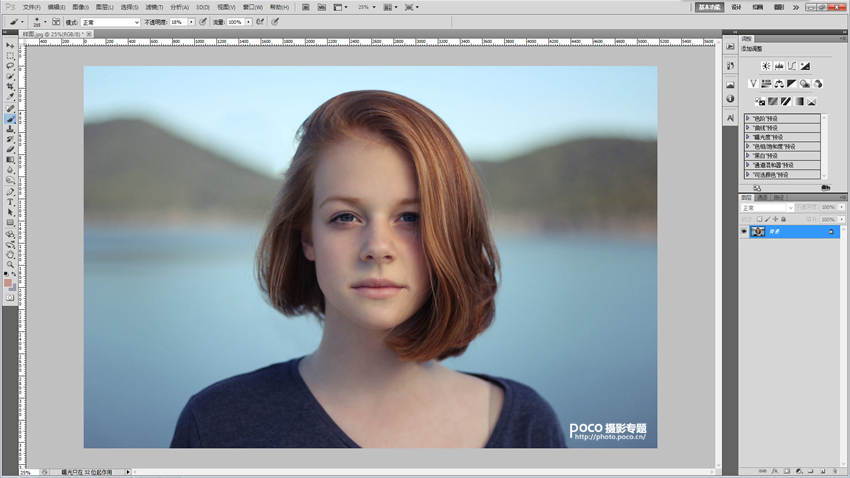Open the brush mode dropdown
850x478 pixels.
[111, 22]
